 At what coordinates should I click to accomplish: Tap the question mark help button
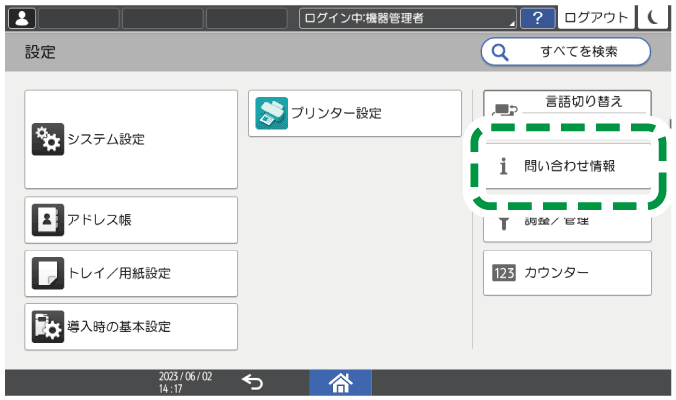tap(537, 18)
